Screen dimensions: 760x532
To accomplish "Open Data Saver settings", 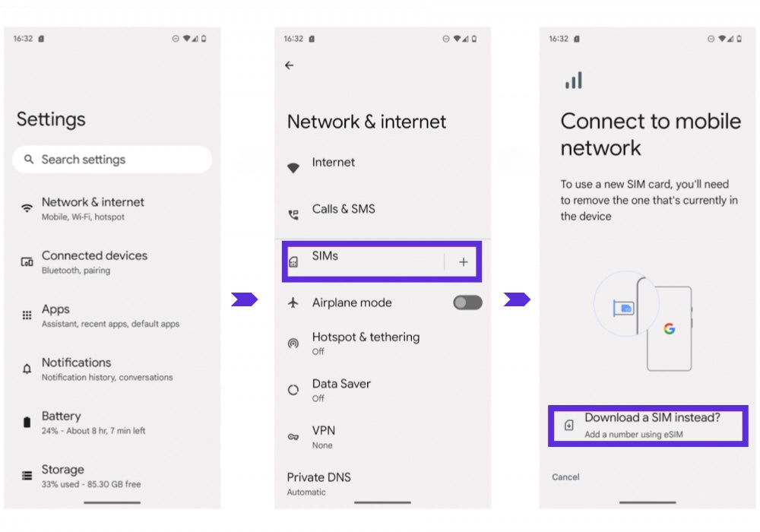I will coord(382,390).
